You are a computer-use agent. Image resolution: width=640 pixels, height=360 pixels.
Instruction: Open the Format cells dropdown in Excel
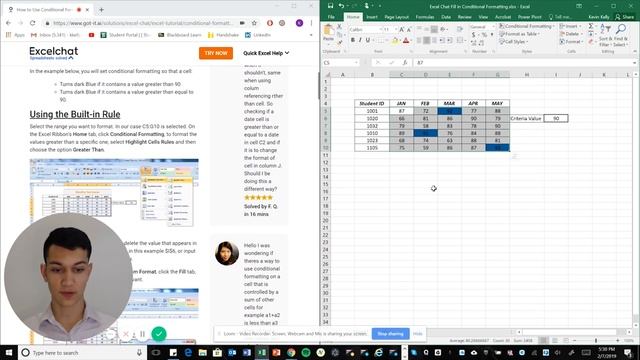click(571, 41)
